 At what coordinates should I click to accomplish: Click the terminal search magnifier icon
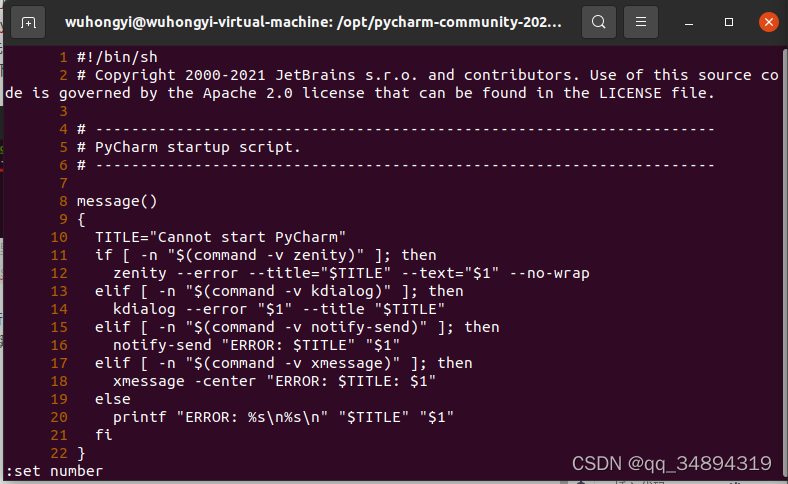[x=599, y=22]
